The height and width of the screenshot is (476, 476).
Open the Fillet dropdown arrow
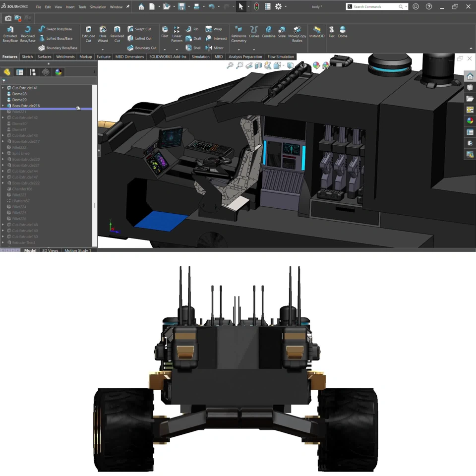click(x=165, y=50)
